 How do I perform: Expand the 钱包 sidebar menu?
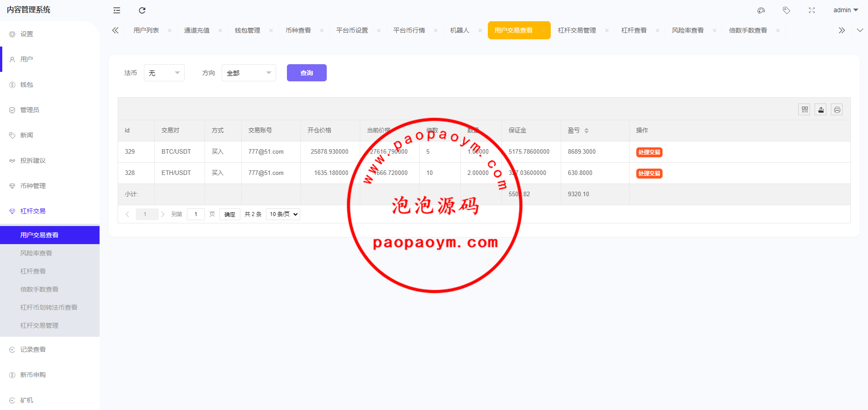coord(50,85)
